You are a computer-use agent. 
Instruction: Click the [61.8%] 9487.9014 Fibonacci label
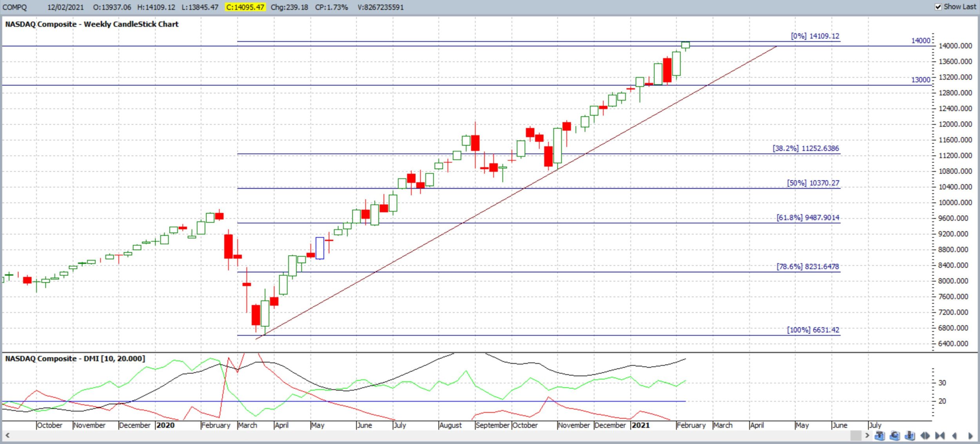(x=808, y=217)
